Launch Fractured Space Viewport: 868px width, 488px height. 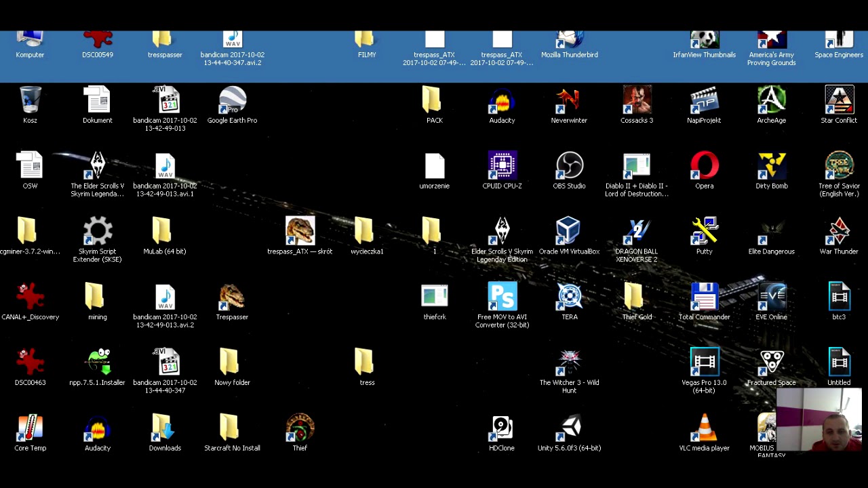pos(772,367)
